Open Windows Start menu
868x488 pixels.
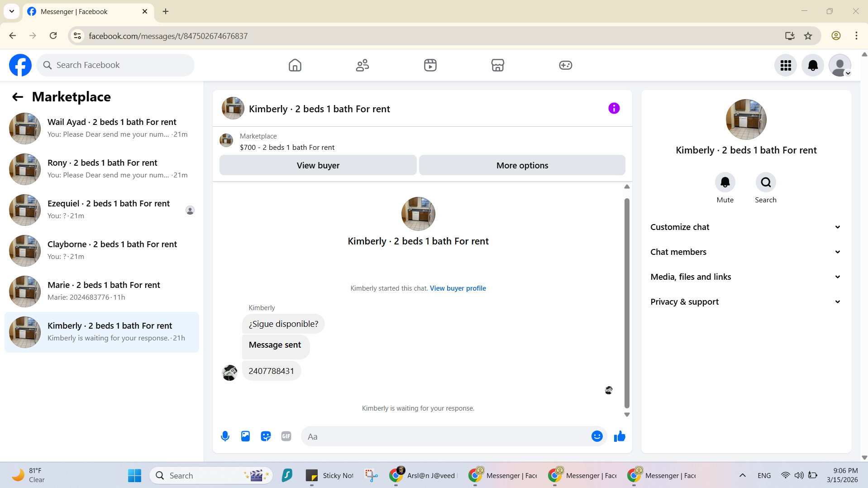(134, 476)
